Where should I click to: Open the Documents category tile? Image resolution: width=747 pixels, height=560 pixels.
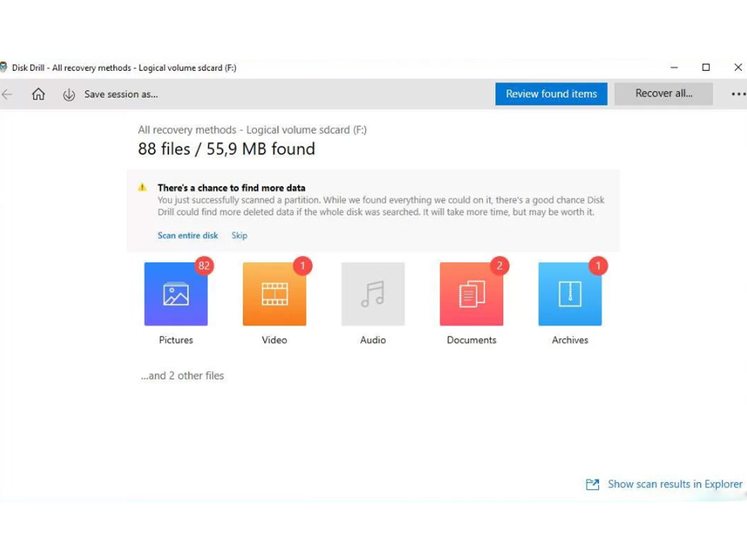point(472,294)
